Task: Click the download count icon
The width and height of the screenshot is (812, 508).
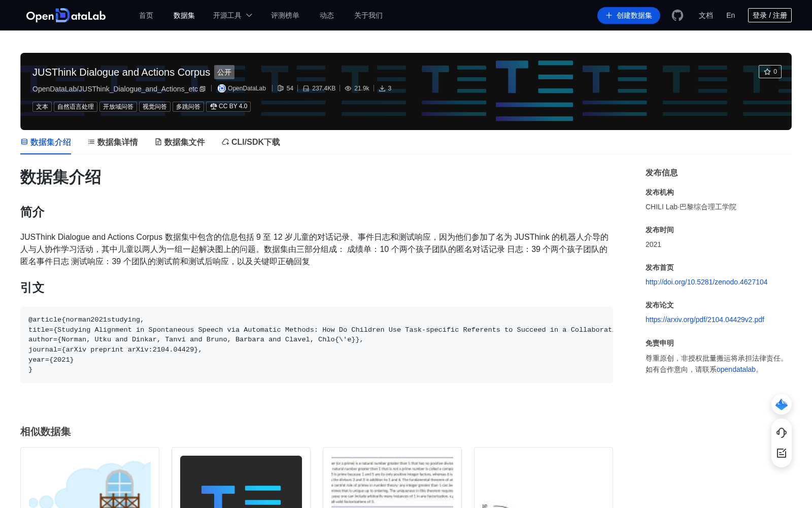Action: pyautogui.click(x=382, y=88)
